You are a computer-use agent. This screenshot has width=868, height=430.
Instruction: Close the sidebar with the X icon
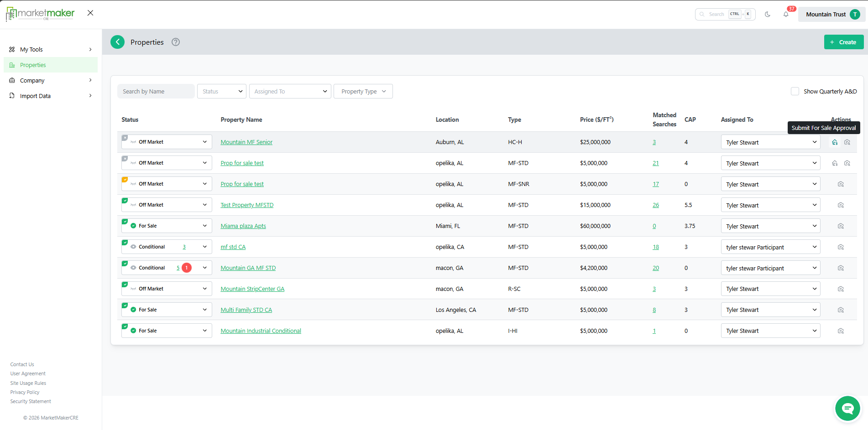(90, 13)
